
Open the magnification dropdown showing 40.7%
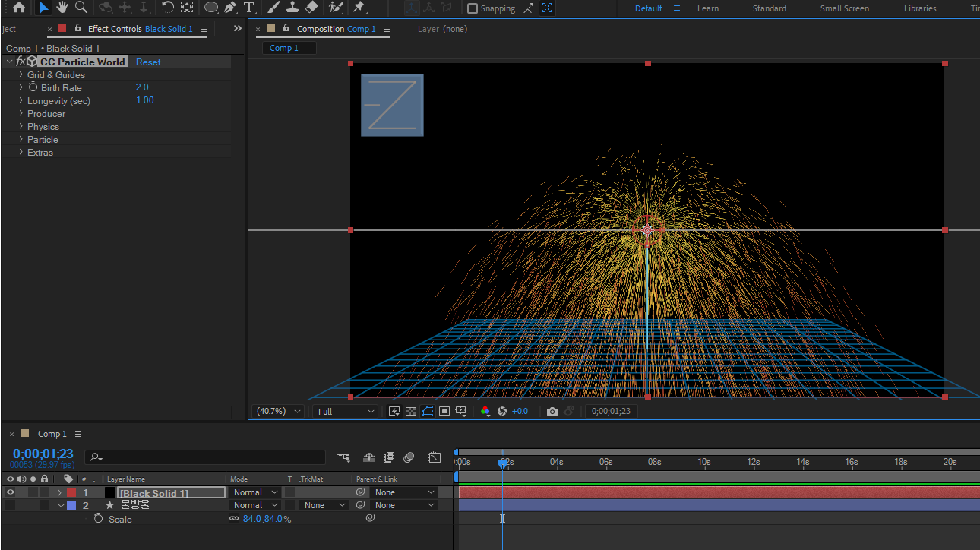pos(279,411)
